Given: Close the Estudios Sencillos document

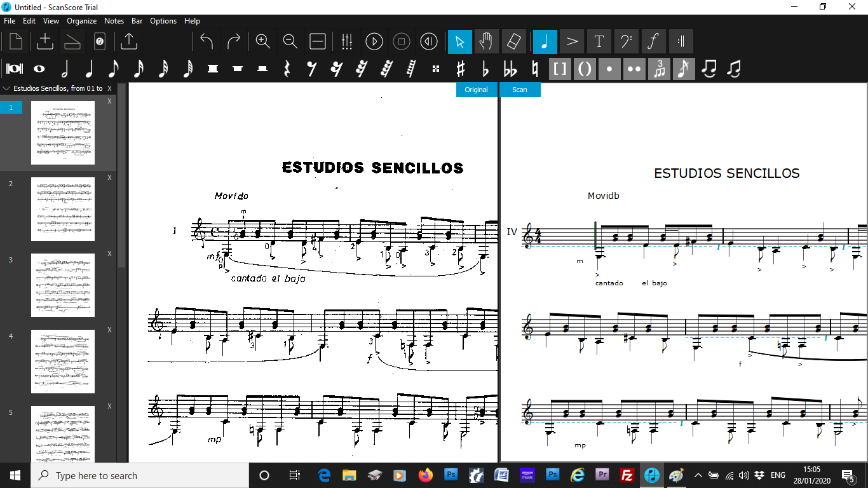Looking at the screenshot, I should pyautogui.click(x=109, y=88).
